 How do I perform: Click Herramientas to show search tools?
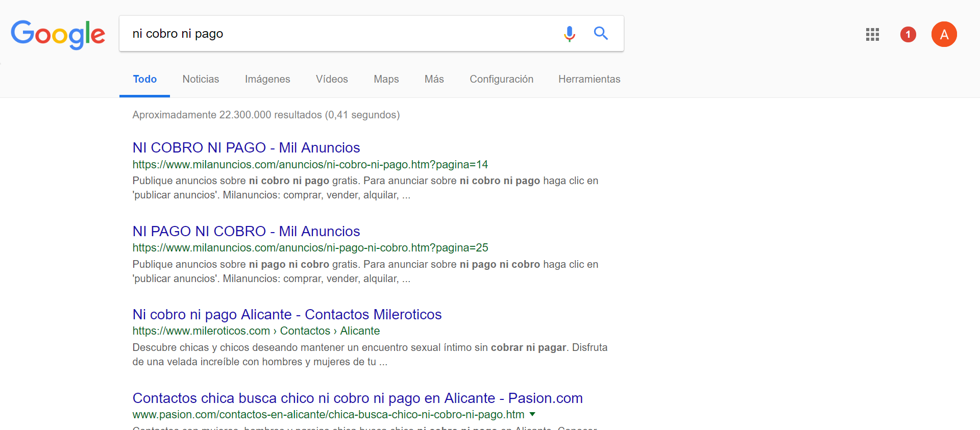[x=590, y=79]
